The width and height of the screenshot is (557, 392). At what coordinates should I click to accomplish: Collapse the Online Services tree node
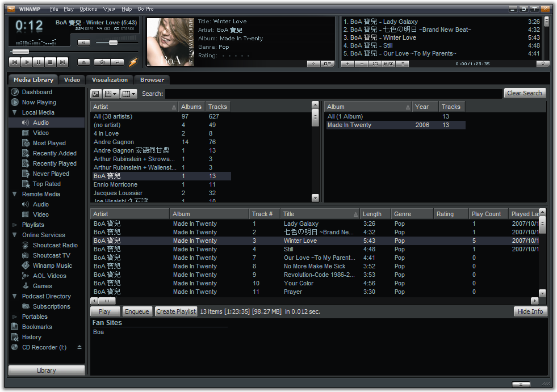(15, 235)
